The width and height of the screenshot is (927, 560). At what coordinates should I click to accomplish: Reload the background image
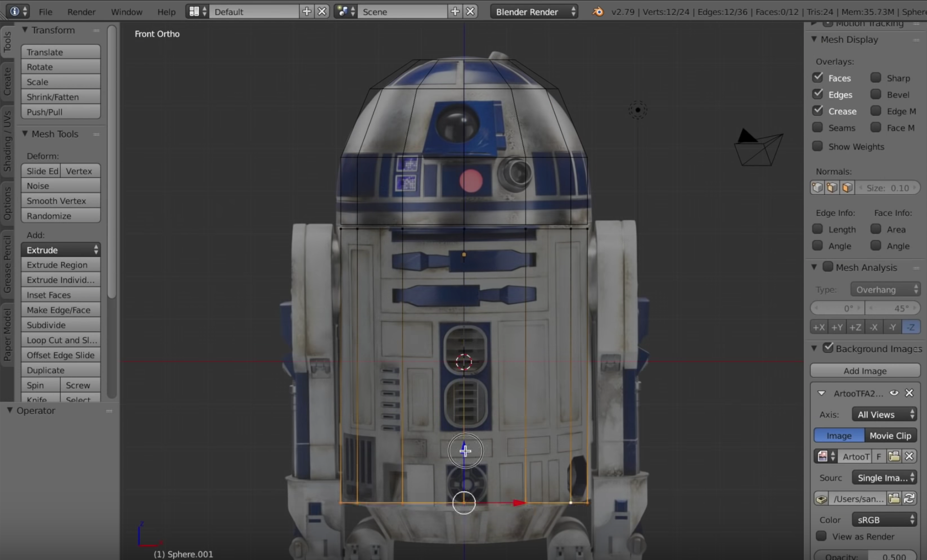pos(909,499)
